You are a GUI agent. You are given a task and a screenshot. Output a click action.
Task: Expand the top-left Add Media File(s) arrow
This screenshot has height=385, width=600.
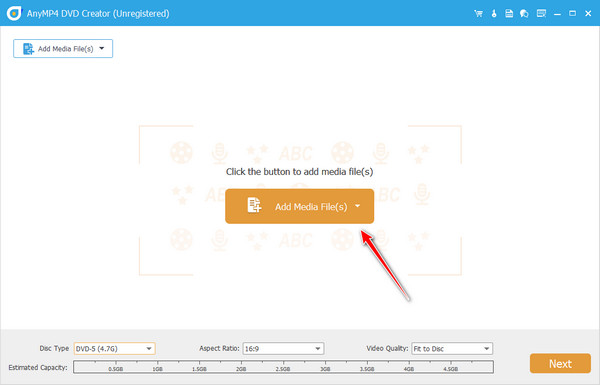click(102, 48)
